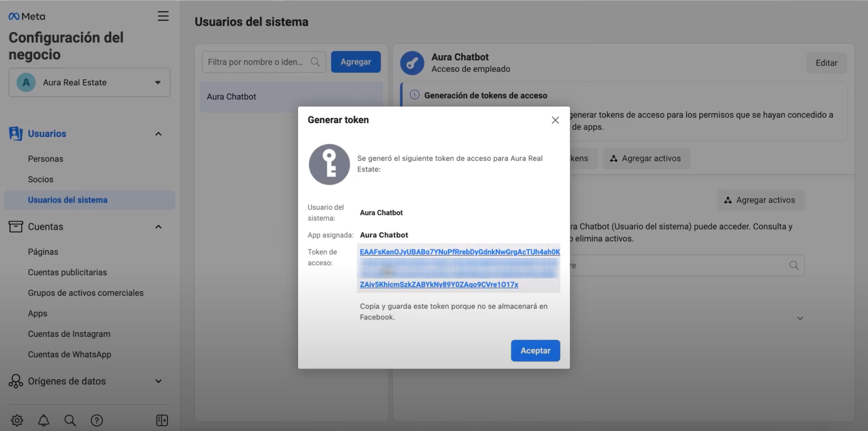Click the Aura Chatbot panel title

click(x=460, y=57)
